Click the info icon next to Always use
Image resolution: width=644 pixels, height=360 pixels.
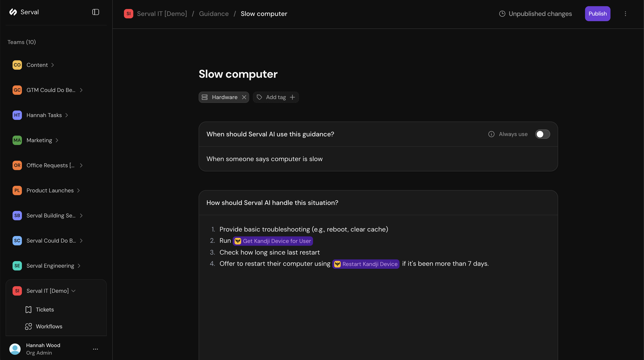click(x=491, y=134)
